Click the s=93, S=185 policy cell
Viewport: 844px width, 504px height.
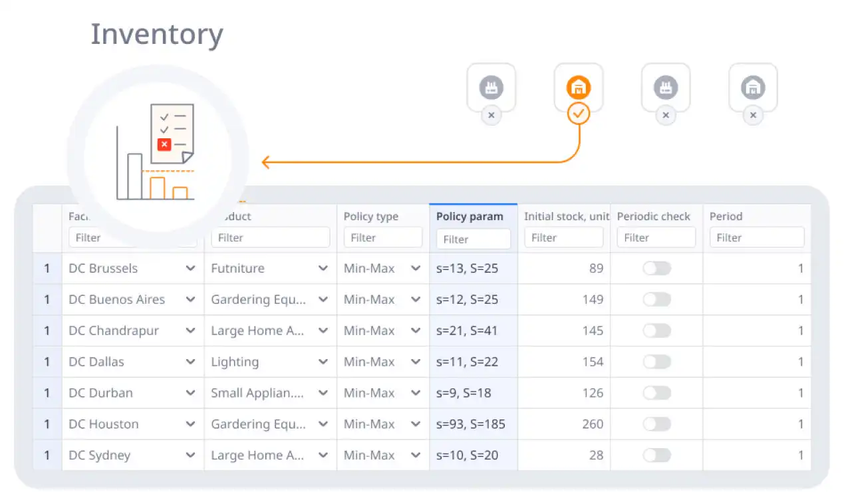(x=471, y=424)
